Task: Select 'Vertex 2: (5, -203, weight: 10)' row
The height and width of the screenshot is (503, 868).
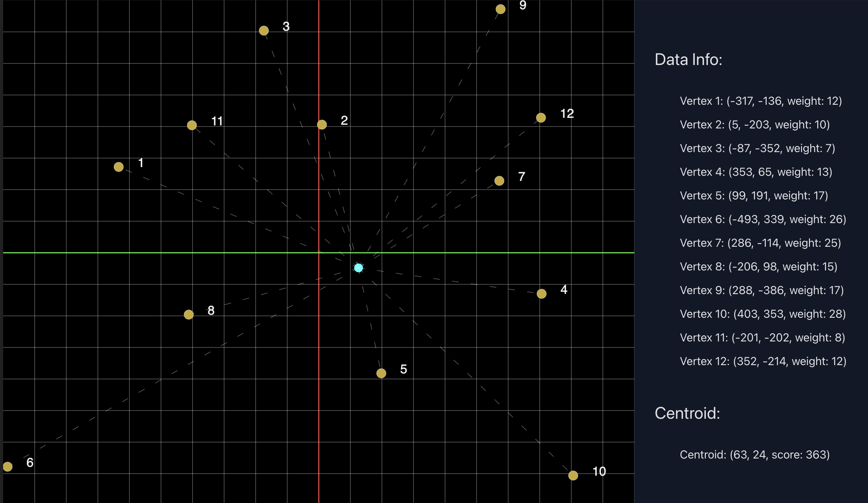Action: tap(755, 125)
